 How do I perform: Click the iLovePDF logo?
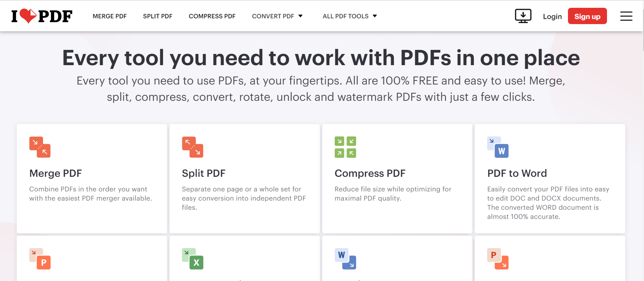tap(42, 16)
